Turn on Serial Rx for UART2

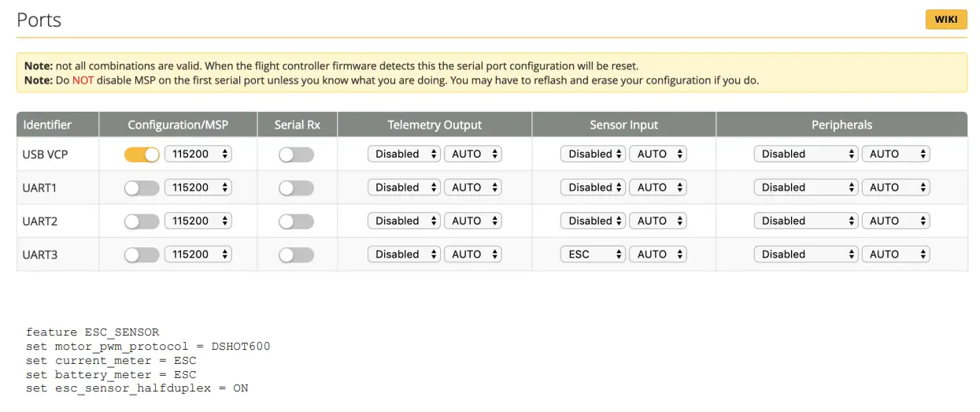tap(296, 221)
